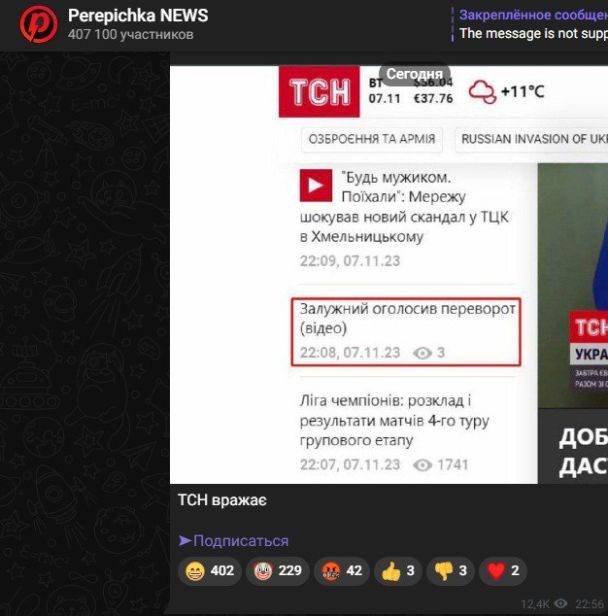The height and width of the screenshot is (616, 608).
Task: Click the Perepichka NEWS channel avatar
Action: click(38, 24)
